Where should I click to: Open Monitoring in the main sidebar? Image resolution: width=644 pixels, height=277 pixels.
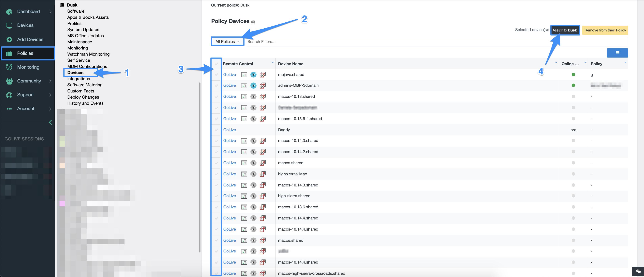(28, 67)
